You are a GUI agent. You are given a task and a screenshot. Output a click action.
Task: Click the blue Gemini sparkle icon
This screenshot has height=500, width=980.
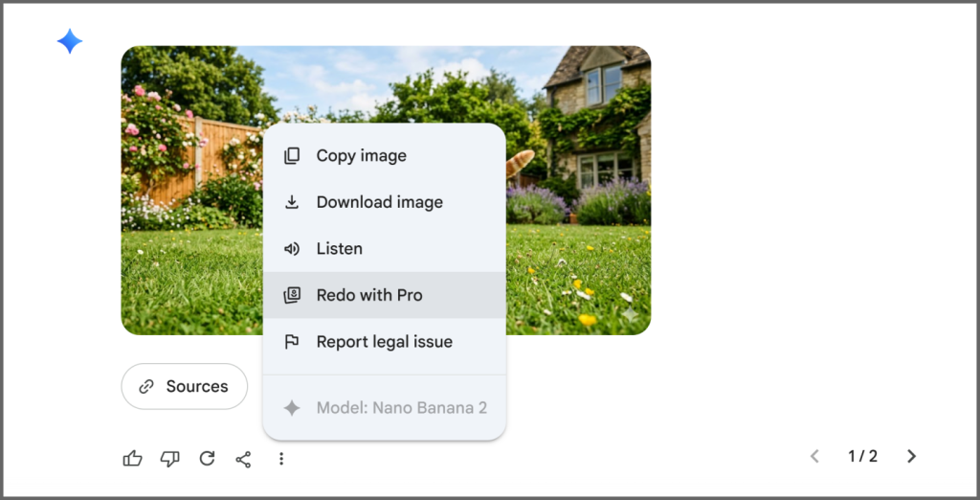69,41
